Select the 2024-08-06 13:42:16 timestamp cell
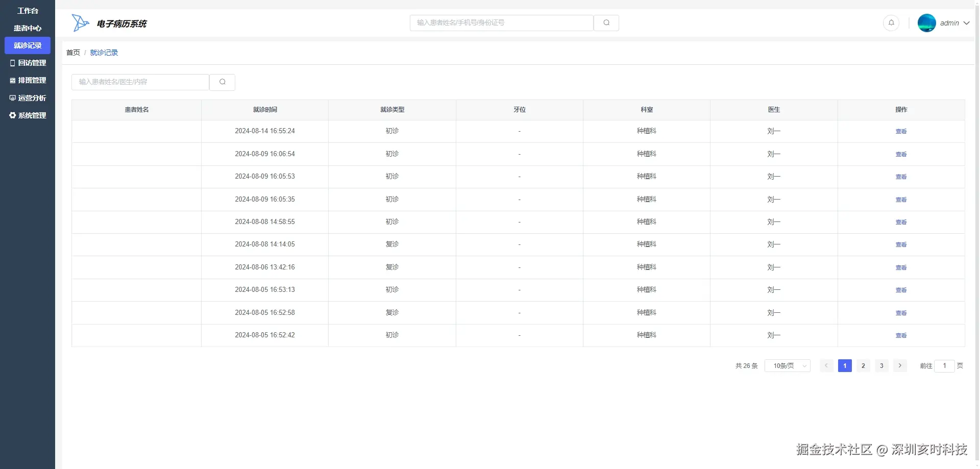 tap(265, 267)
